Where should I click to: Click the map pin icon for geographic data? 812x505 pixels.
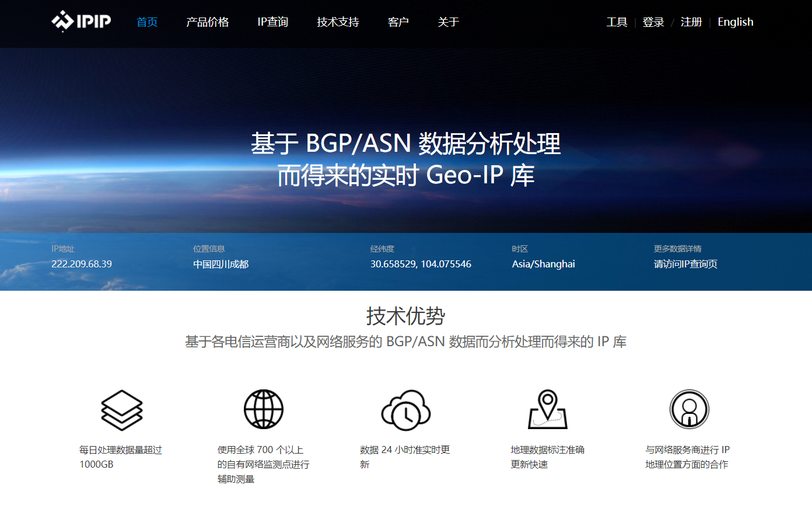click(x=547, y=409)
